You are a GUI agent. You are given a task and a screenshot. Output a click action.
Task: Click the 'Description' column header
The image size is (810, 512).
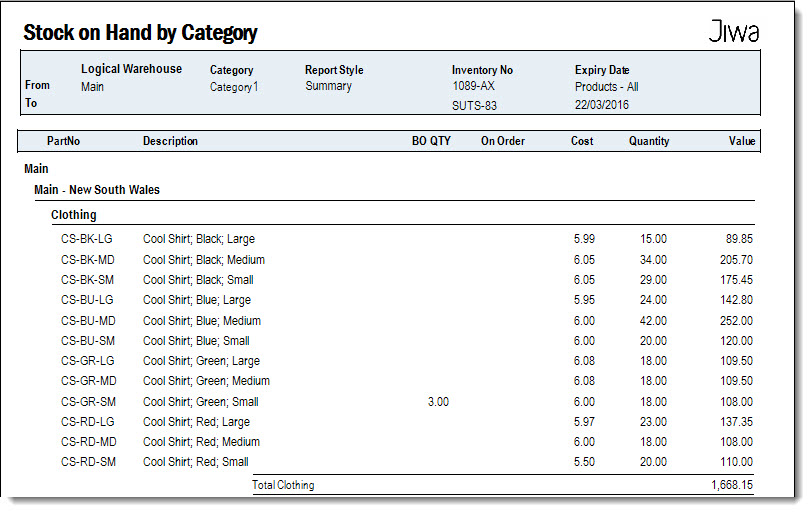170,141
